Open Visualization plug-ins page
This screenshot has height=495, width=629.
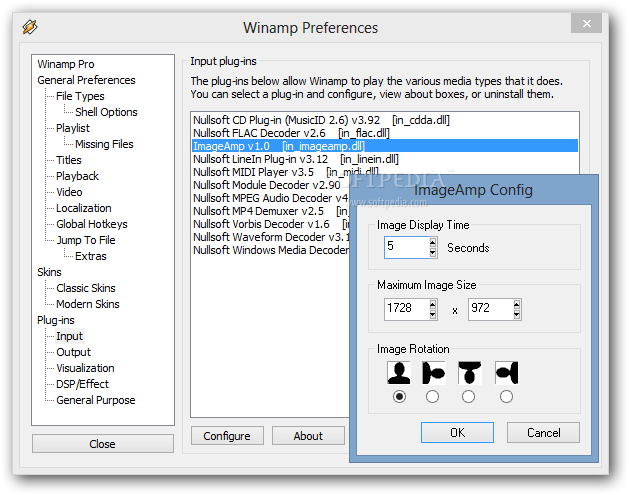pyautogui.click(x=85, y=368)
